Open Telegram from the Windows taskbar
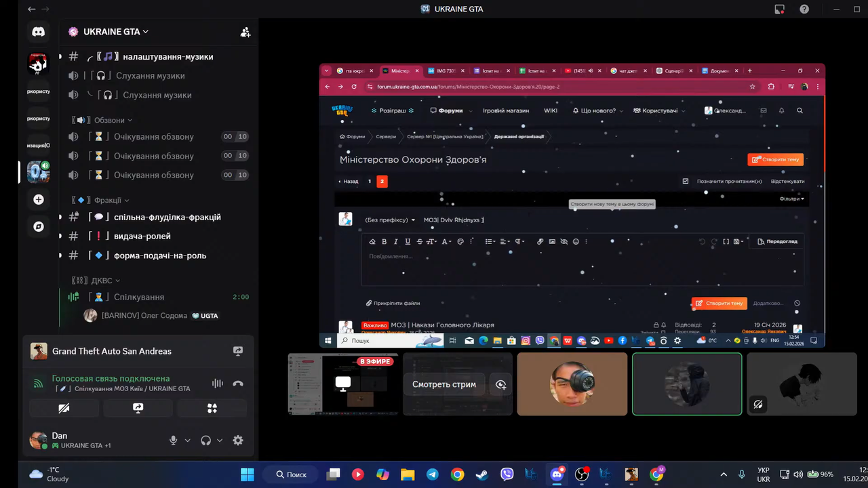 (432, 474)
